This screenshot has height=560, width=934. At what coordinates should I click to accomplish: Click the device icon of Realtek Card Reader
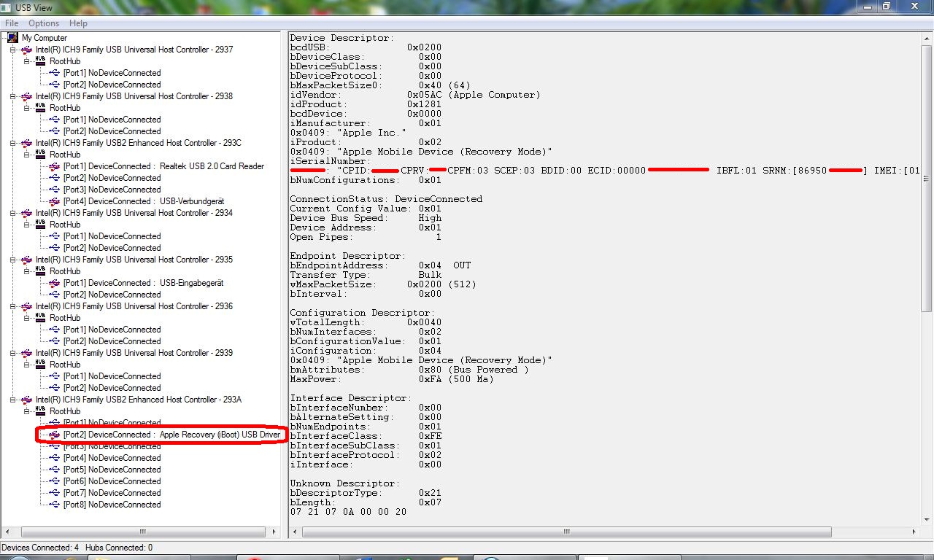[55, 166]
